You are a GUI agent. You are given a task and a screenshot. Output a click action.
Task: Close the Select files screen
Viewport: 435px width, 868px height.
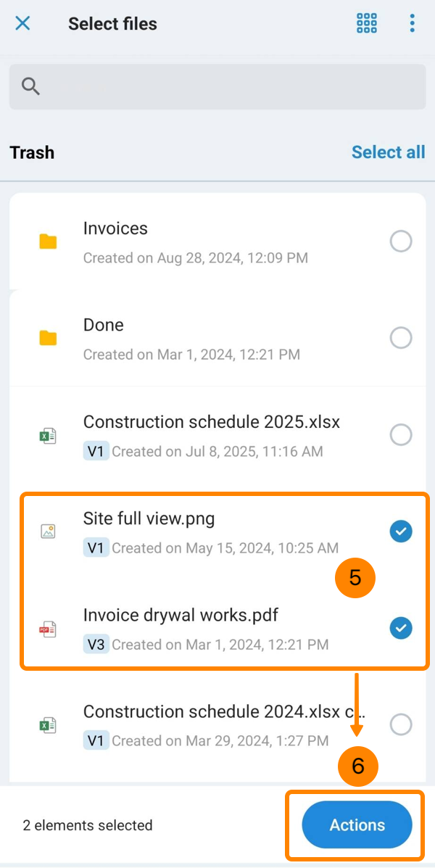pyautogui.click(x=23, y=23)
